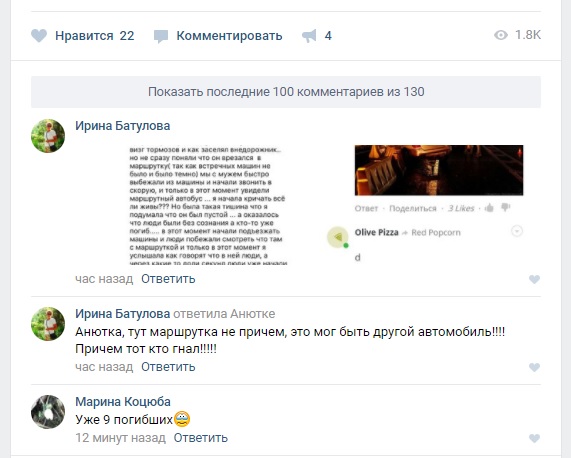Open the dark night accident photo
Viewport: 571px width, 458px height.
pos(439,170)
